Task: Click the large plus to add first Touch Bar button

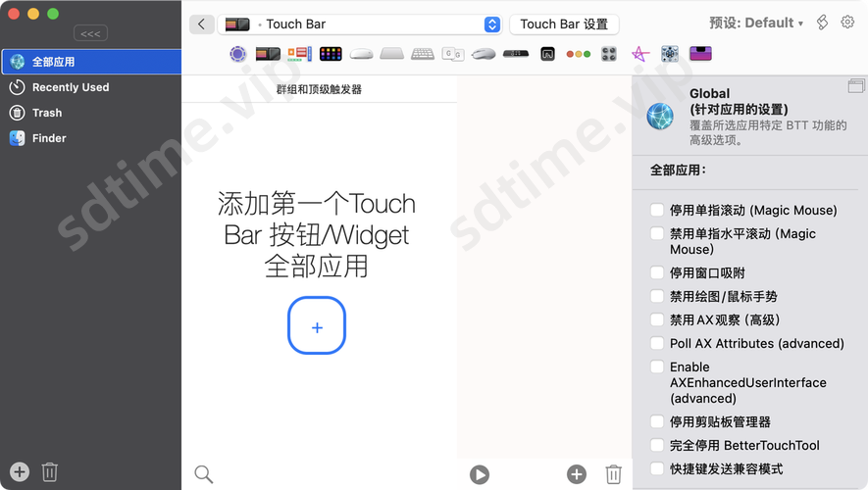Action: pyautogui.click(x=317, y=325)
